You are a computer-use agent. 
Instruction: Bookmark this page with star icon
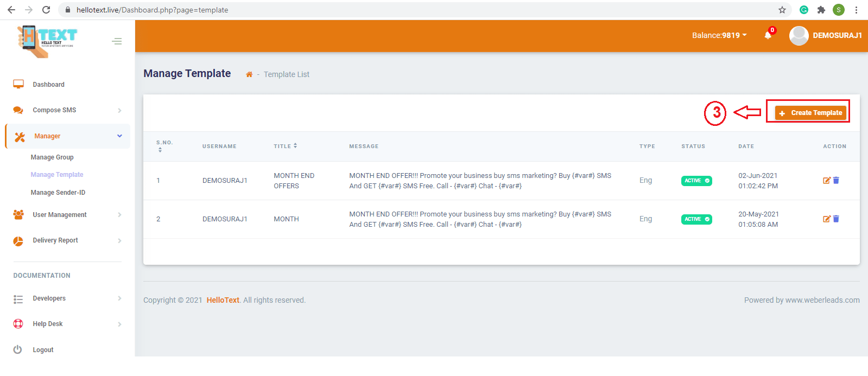[x=782, y=10]
